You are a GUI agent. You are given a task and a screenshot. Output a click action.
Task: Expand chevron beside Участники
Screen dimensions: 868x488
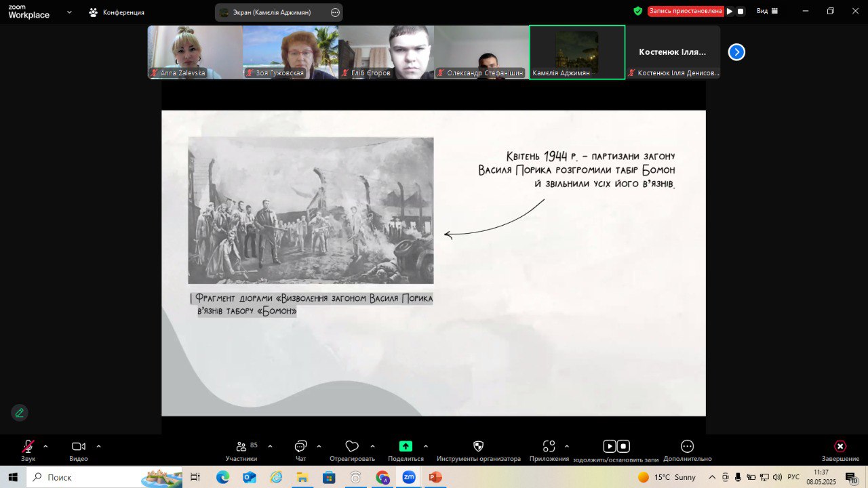coord(270,447)
